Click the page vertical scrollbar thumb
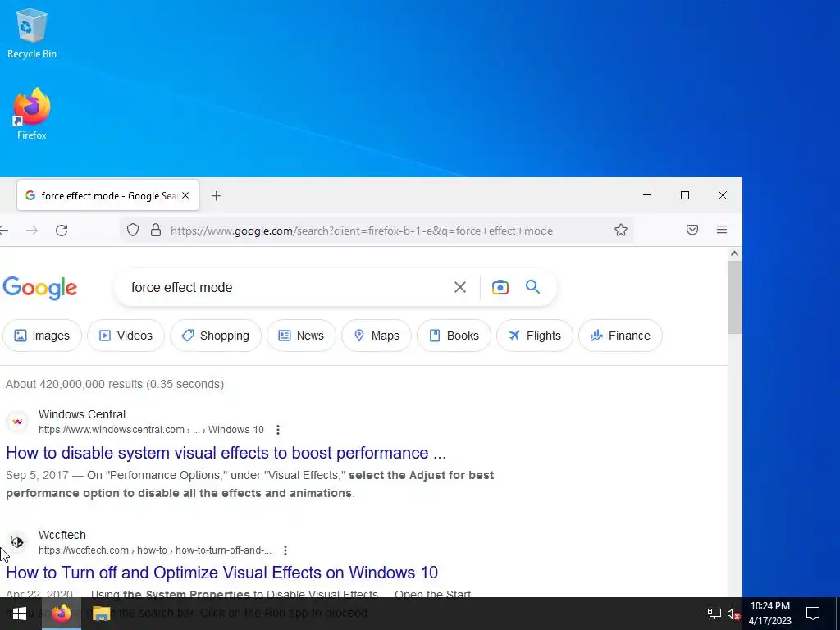Viewport: 840px width, 630px height. (734, 297)
